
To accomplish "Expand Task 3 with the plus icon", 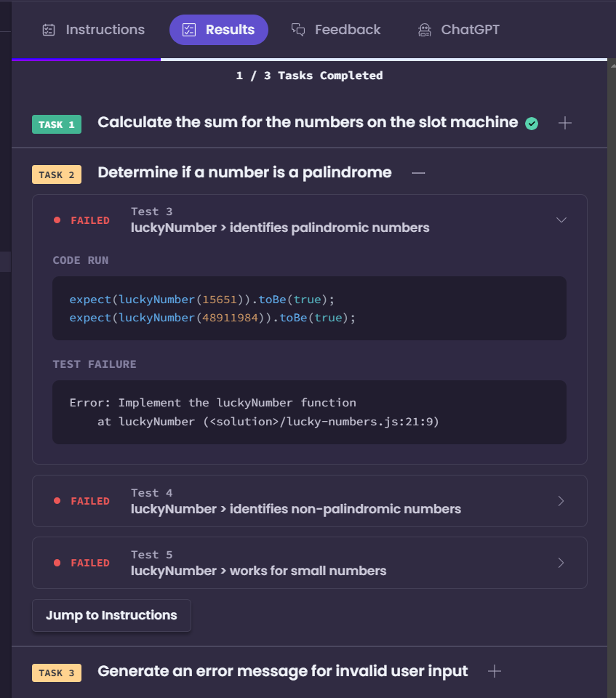I will point(495,671).
